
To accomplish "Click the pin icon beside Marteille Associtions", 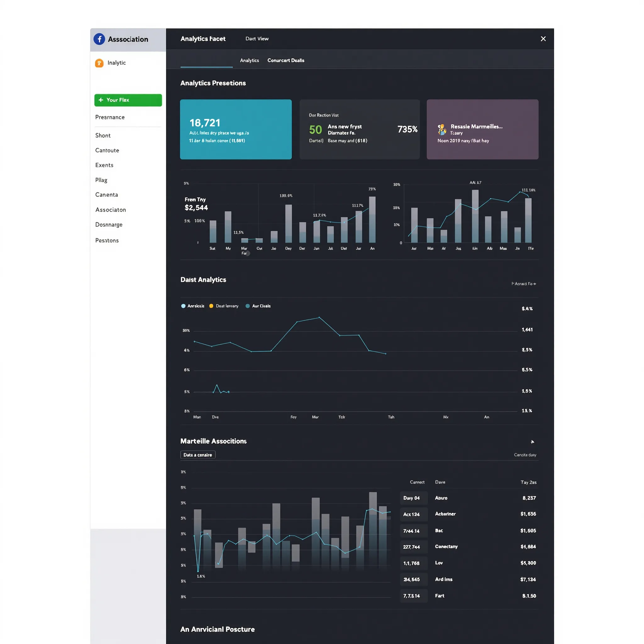I will tap(532, 442).
